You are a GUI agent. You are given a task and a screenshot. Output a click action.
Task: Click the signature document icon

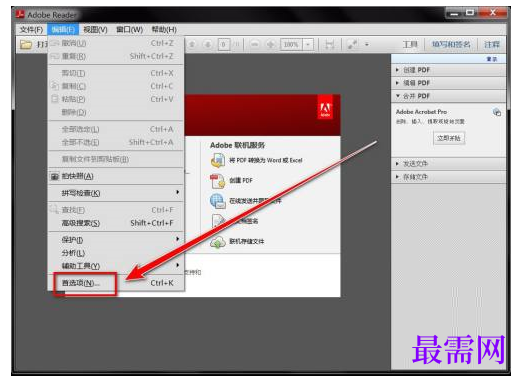(219, 221)
